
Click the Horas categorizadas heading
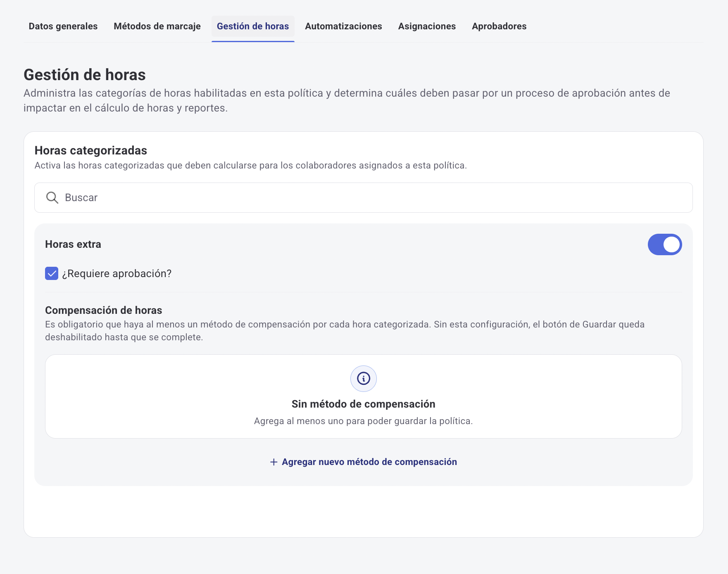click(x=91, y=150)
